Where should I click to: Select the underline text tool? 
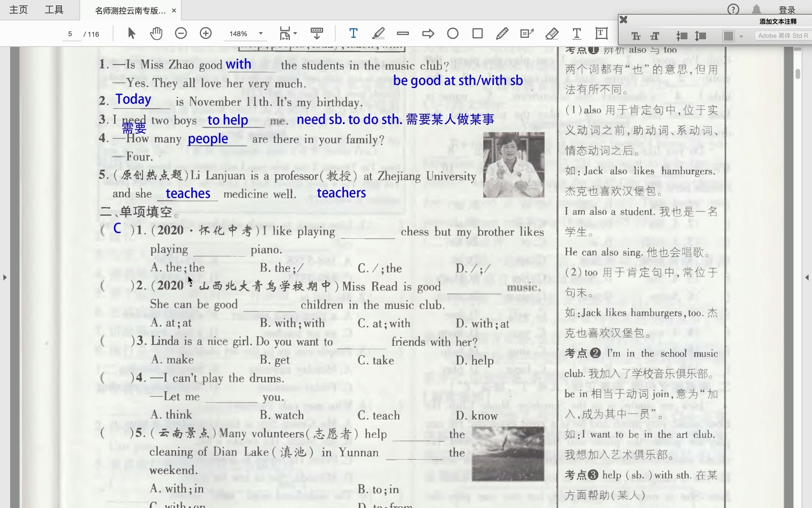[x=577, y=34]
